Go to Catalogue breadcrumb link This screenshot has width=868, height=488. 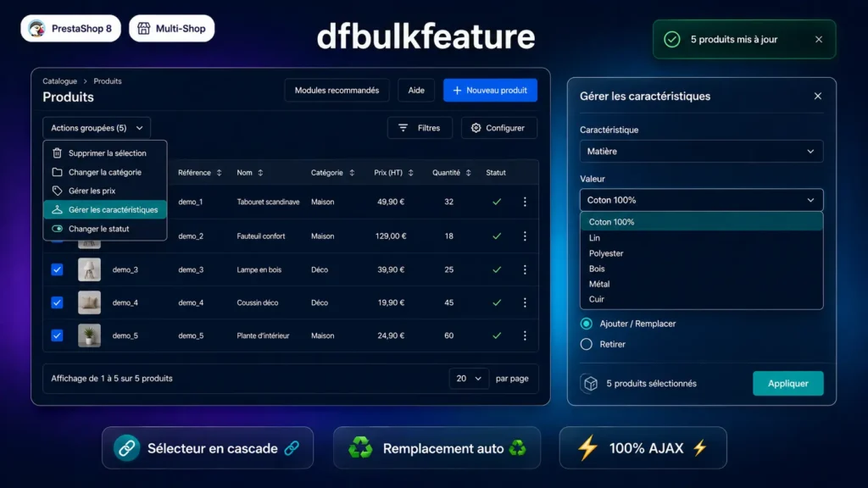click(60, 81)
